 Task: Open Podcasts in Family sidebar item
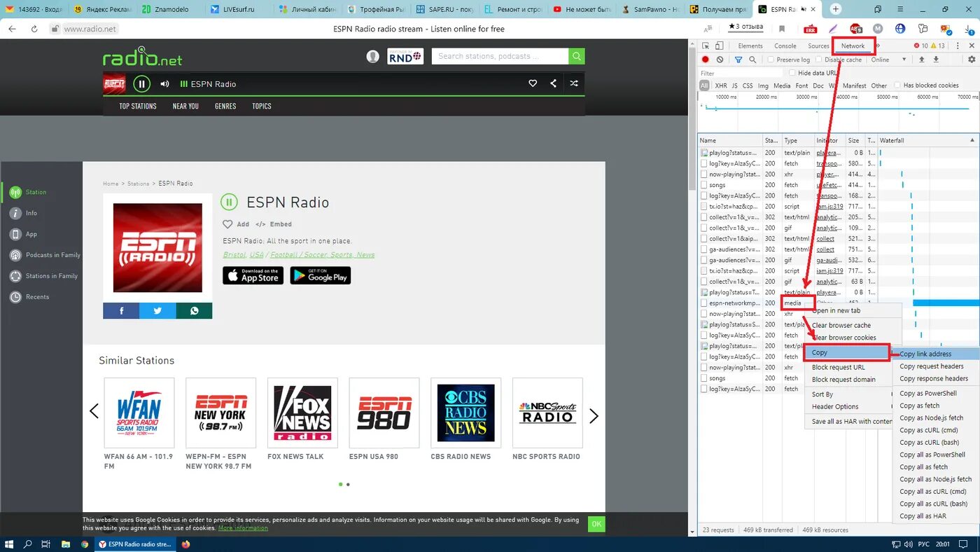45,255
